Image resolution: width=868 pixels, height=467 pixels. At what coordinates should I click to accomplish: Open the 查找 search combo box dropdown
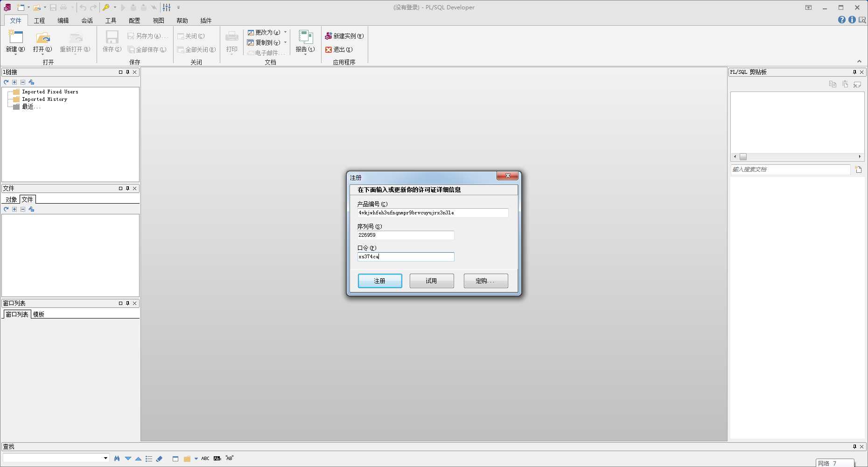(105, 458)
